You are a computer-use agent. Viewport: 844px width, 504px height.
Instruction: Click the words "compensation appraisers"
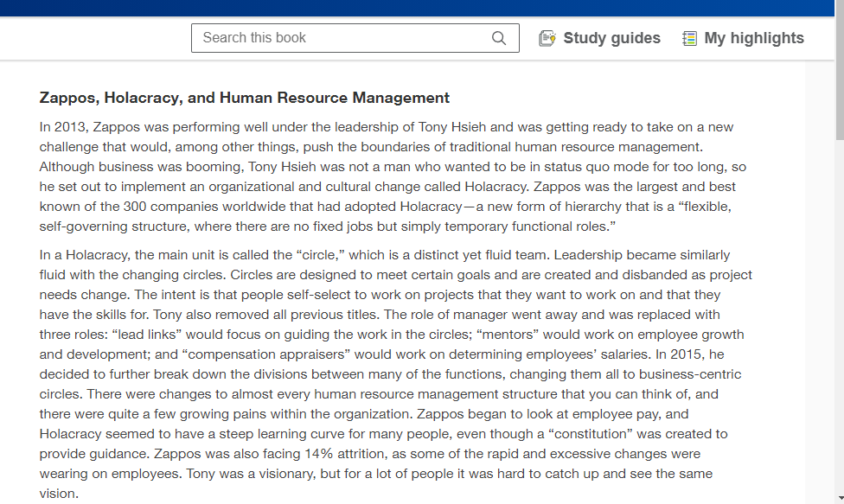265,354
